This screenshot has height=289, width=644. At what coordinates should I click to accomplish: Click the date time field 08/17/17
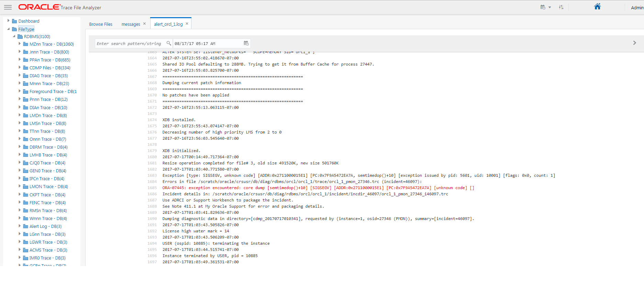207,44
